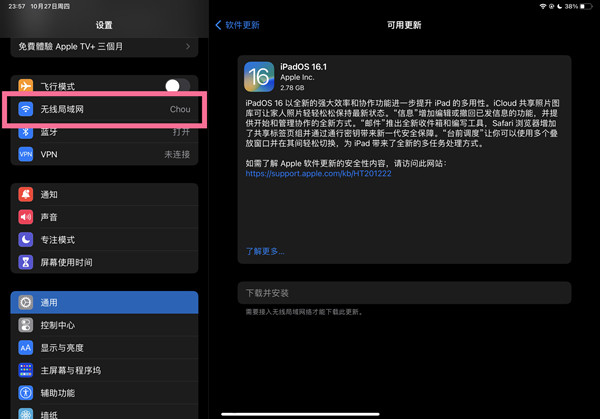Tap the Home Screen & Dock (主屏幕与程序坞) icon

(x=26, y=370)
